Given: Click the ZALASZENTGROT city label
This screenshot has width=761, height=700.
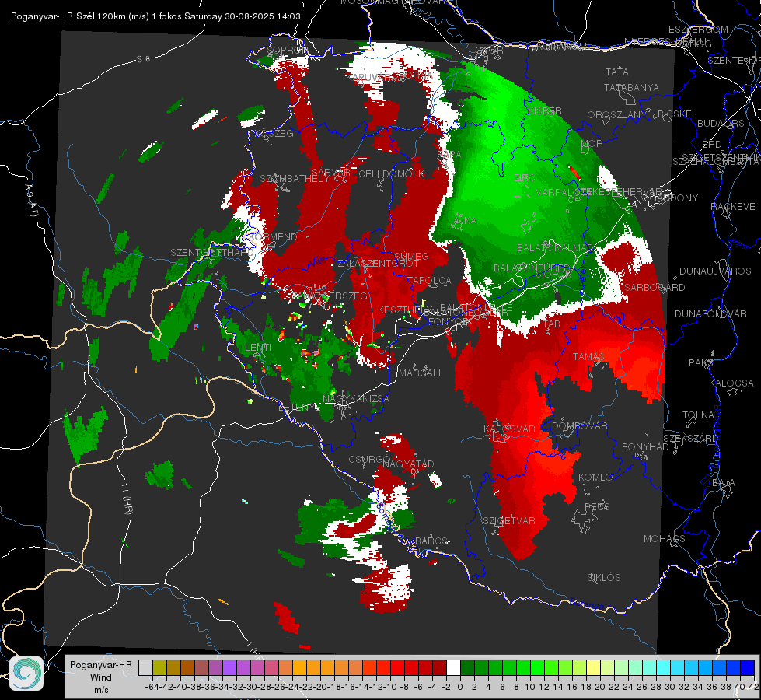Looking at the screenshot, I should 378,264.
